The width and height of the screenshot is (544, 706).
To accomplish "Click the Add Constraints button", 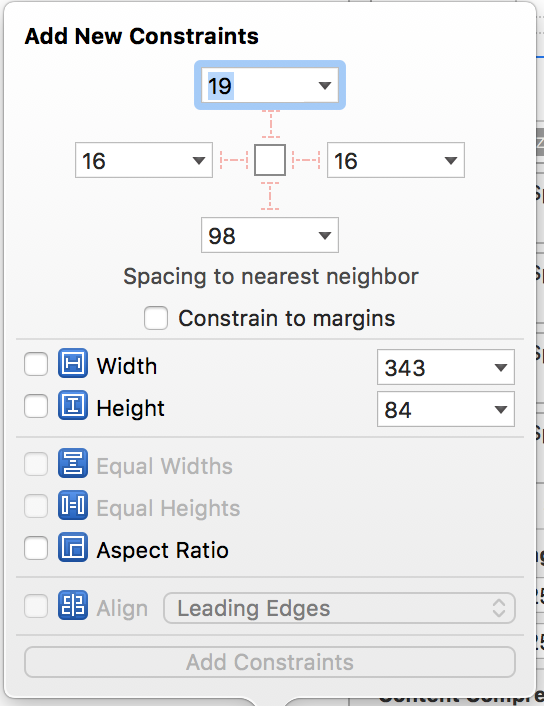I will pos(270,662).
